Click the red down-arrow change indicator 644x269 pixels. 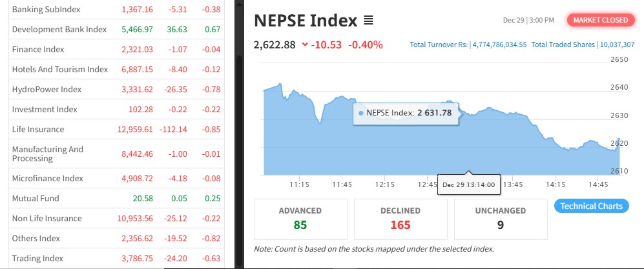pos(305,45)
